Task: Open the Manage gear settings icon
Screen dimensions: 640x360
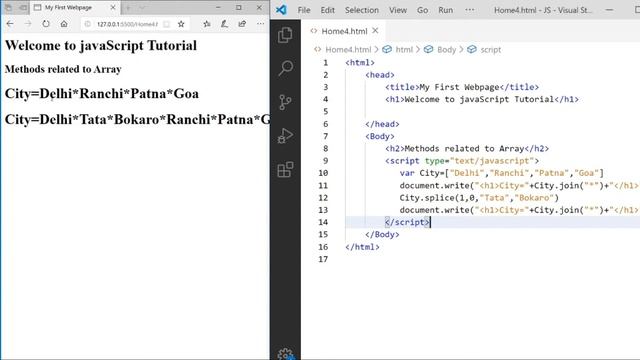Action: click(x=285, y=354)
